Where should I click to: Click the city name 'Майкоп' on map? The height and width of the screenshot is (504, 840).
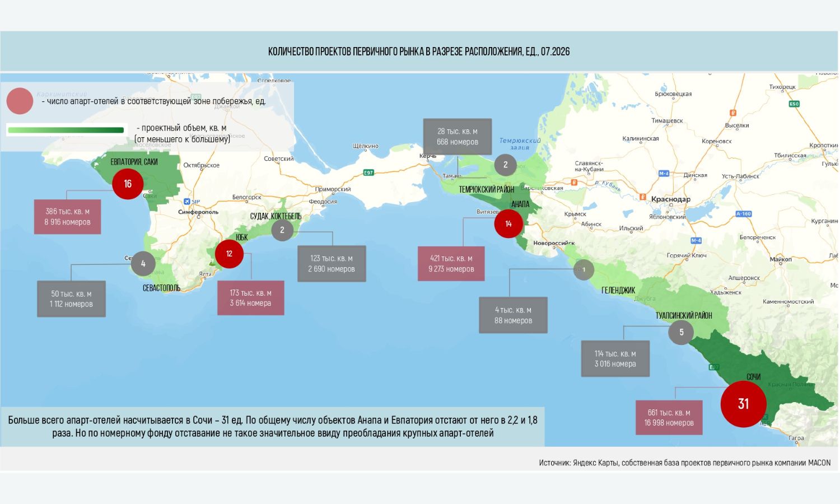pyautogui.click(x=781, y=259)
